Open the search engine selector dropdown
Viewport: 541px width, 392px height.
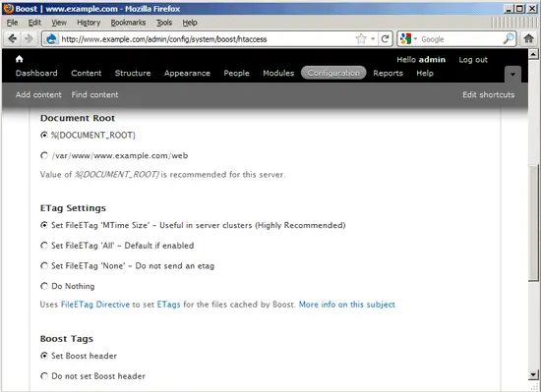[x=409, y=38]
